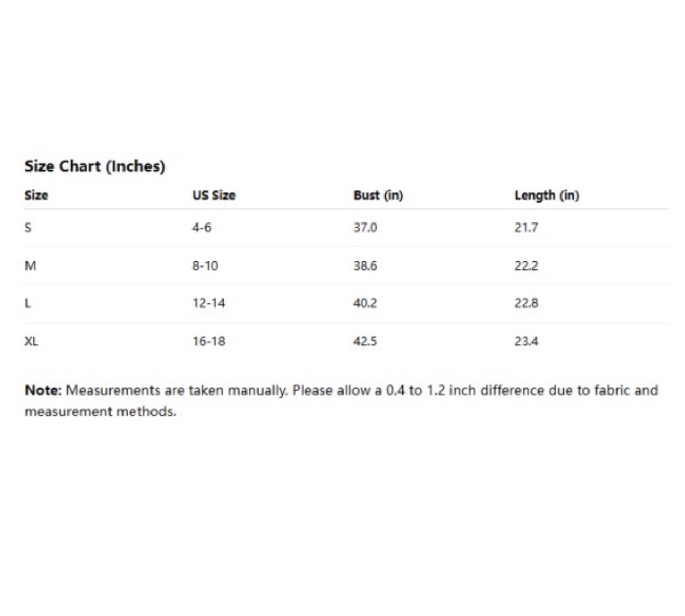Click bust measurement 37.0

click(x=365, y=228)
